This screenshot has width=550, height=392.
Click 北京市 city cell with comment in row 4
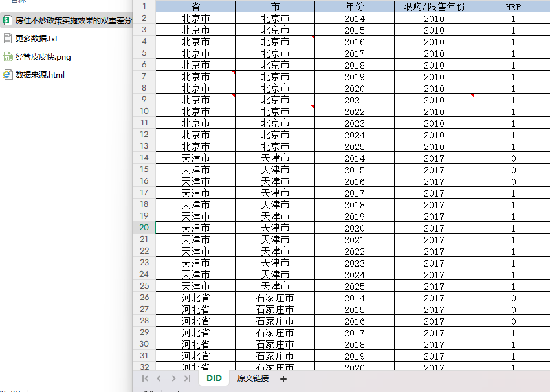275,41
